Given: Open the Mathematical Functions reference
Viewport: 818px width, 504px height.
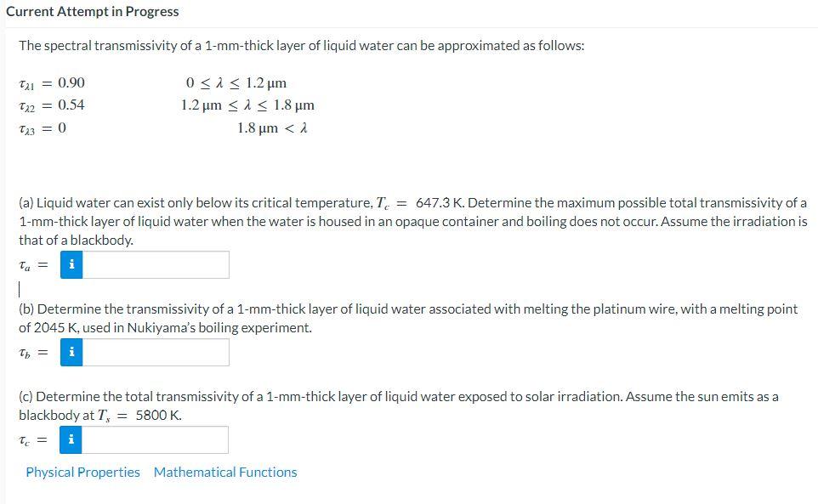Looking at the screenshot, I should coord(225,472).
